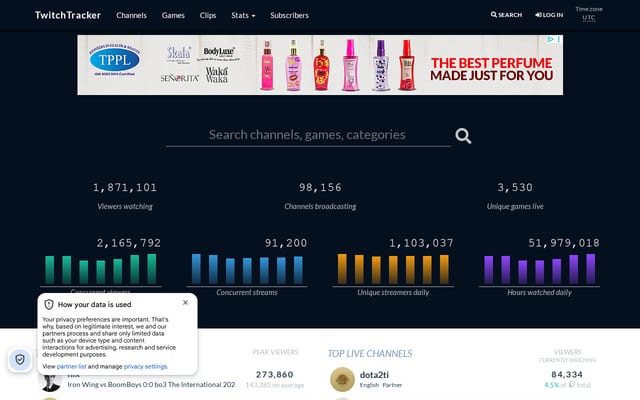
Task: Click the SEARCH button in the header
Action: 506,15
